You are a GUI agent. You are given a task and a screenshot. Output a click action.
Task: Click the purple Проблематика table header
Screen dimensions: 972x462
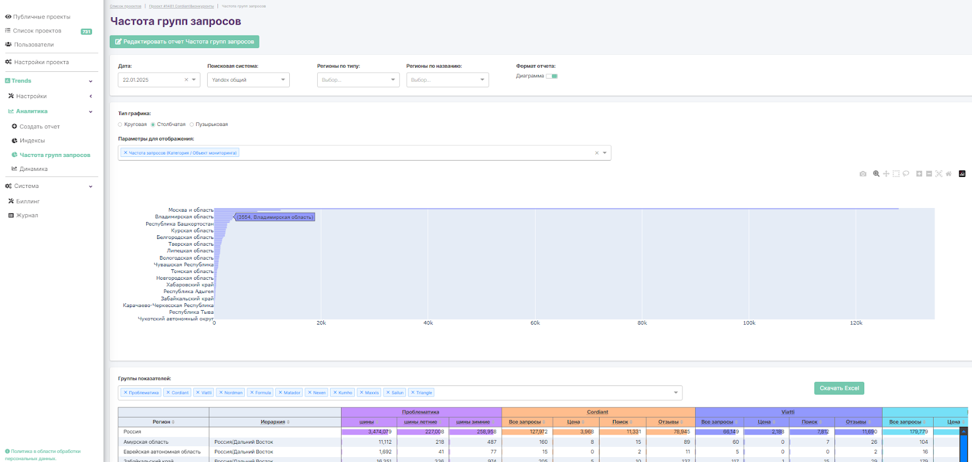[421, 412]
